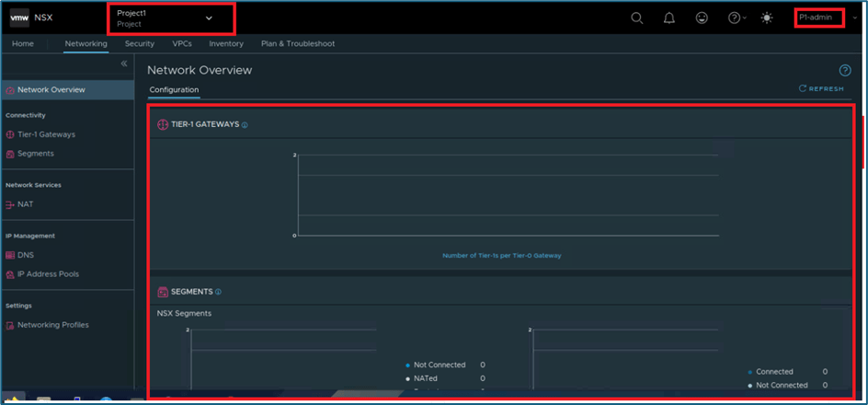Viewport: 868px width, 405px height.
Task: Open the notifications bell icon
Action: 669,18
